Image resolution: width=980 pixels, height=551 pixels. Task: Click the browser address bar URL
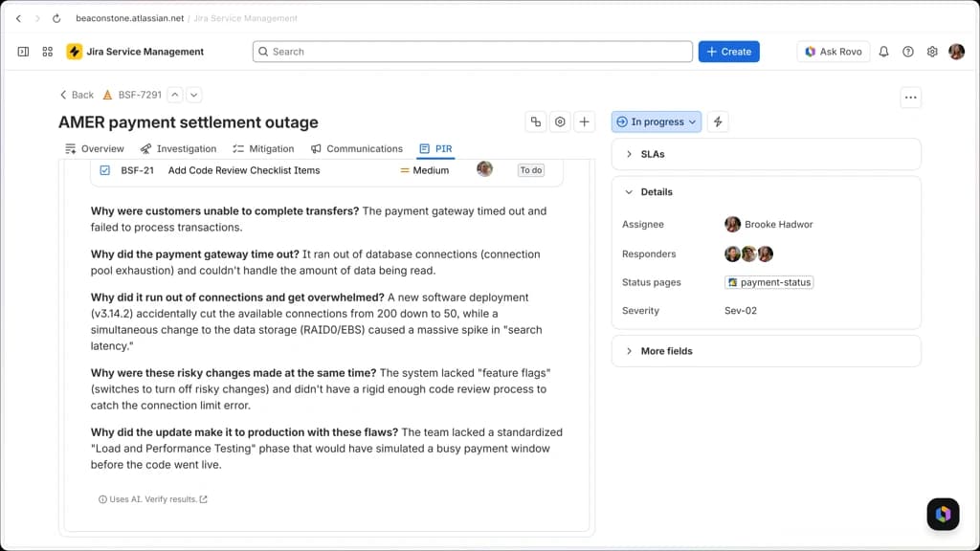click(130, 18)
